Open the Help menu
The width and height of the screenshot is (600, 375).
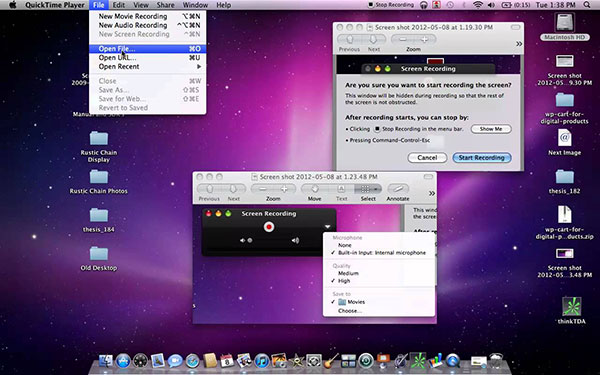[x=223, y=5]
